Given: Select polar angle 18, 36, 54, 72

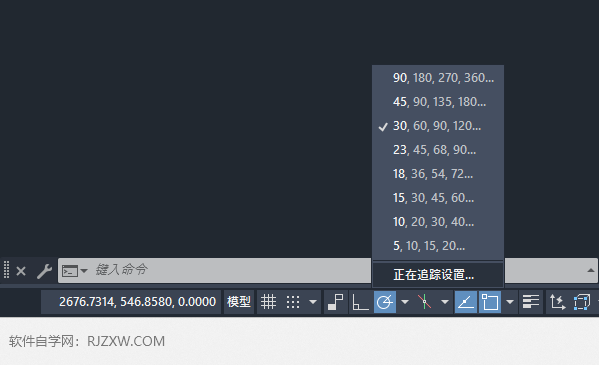Looking at the screenshot, I should [438, 174].
